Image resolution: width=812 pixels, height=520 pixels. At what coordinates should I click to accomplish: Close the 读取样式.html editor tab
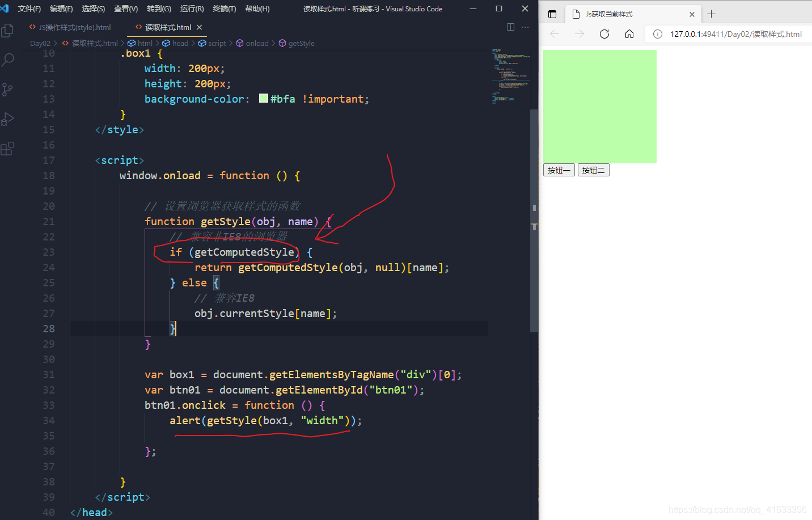tap(199, 27)
